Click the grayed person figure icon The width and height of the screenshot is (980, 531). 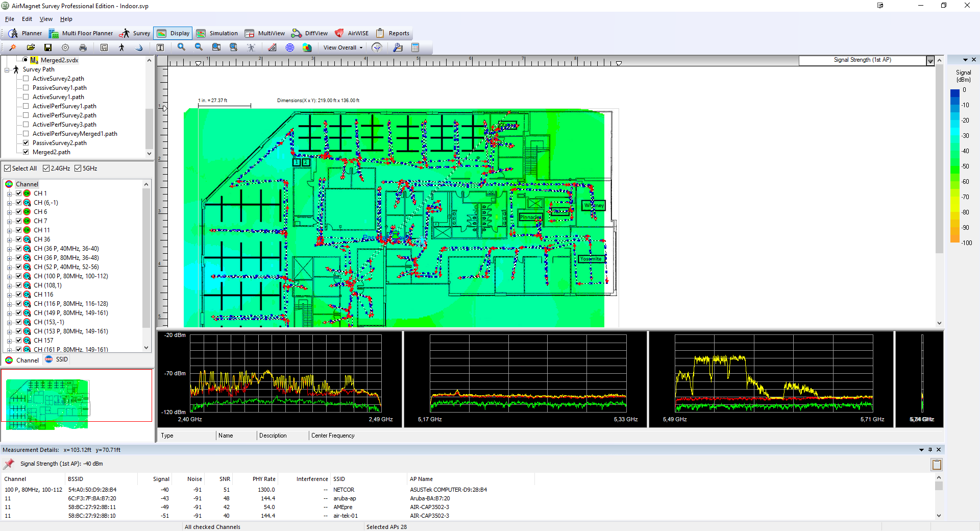pyautogui.click(x=251, y=47)
